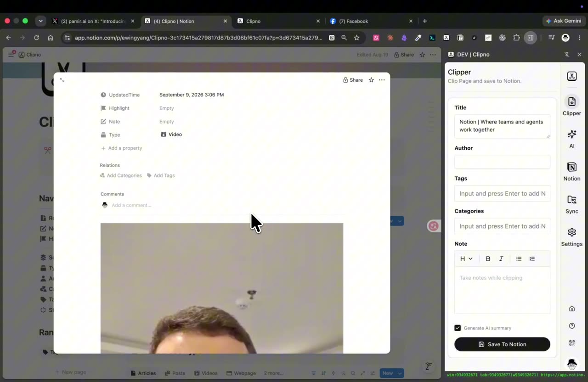The width and height of the screenshot is (588, 382).
Task: Click Add Tags relation
Action: tap(161, 175)
